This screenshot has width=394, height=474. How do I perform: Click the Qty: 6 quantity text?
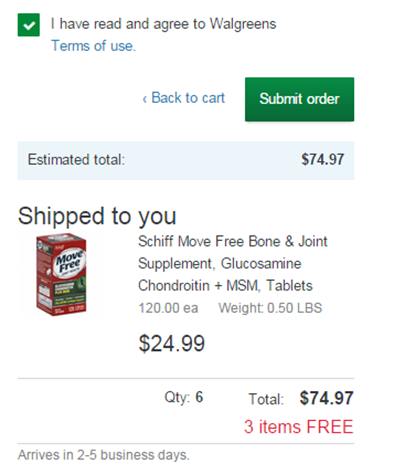184,397
